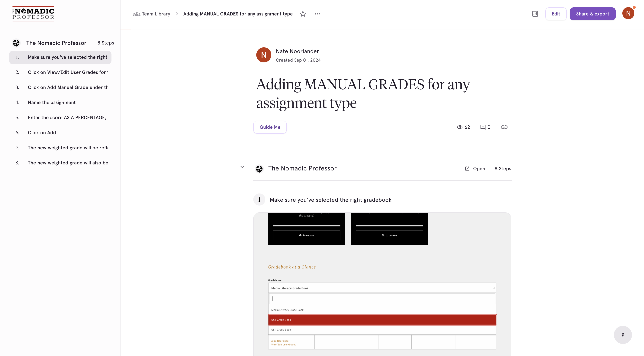Viewport: 644px width, 356px height.
Task: Open the help question mark button
Action: click(623, 335)
